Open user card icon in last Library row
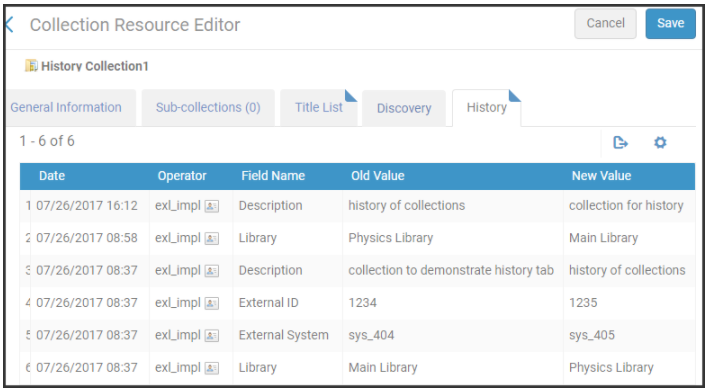Viewport: 715px width, 390px height. (x=212, y=368)
